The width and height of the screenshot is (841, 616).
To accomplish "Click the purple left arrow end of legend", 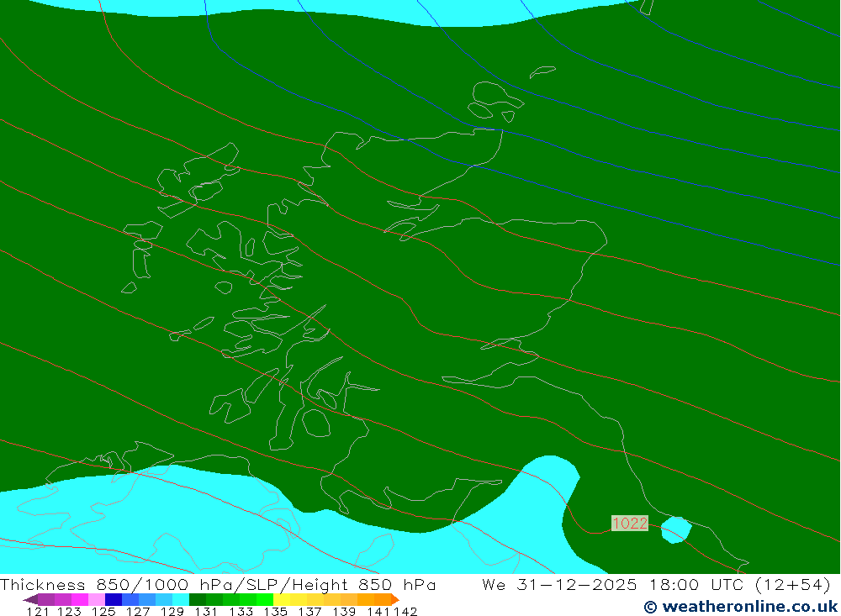I will click(30, 599).
